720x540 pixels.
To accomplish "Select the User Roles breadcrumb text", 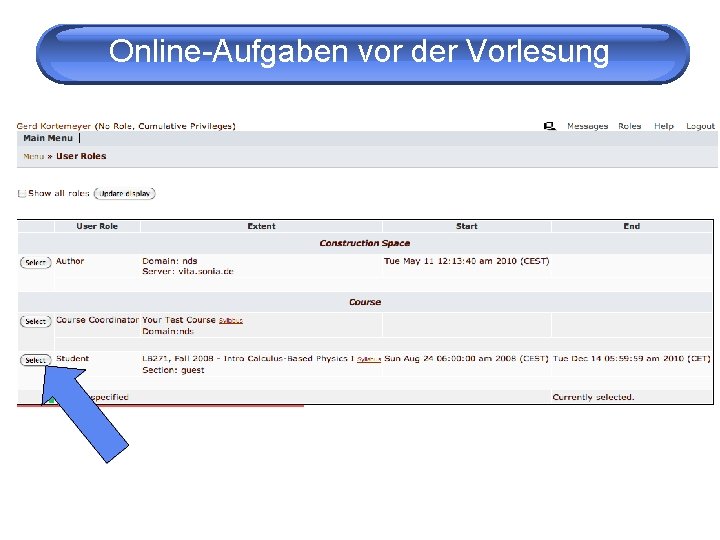I will point(81,156).
